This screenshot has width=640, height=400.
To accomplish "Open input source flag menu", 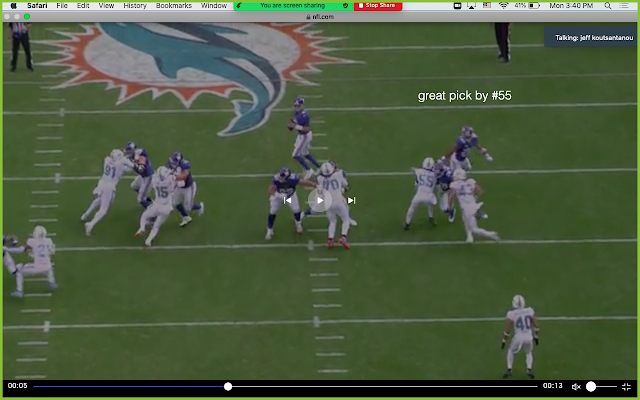I will point(487,5).
